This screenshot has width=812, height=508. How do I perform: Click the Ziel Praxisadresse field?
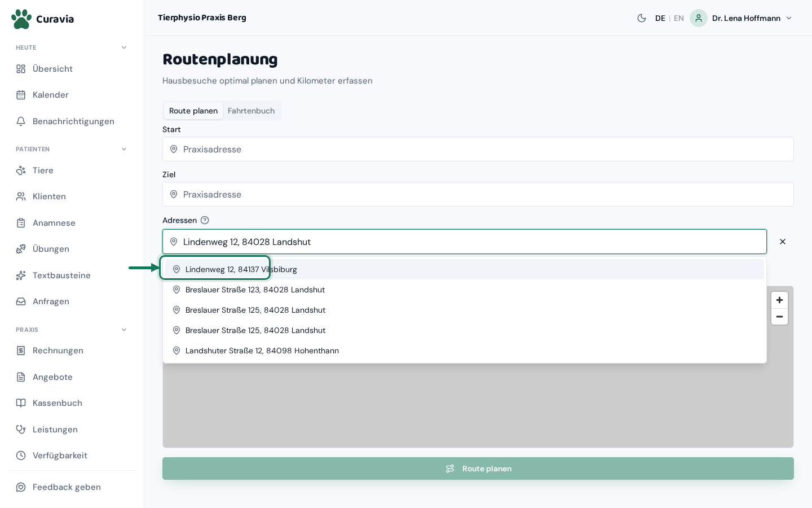click(478, 194)
